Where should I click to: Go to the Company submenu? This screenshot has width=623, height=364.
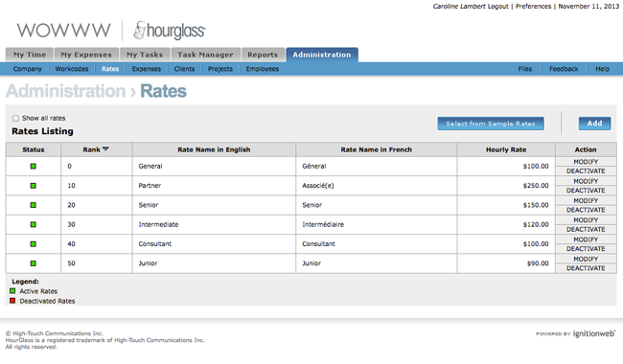28,69
